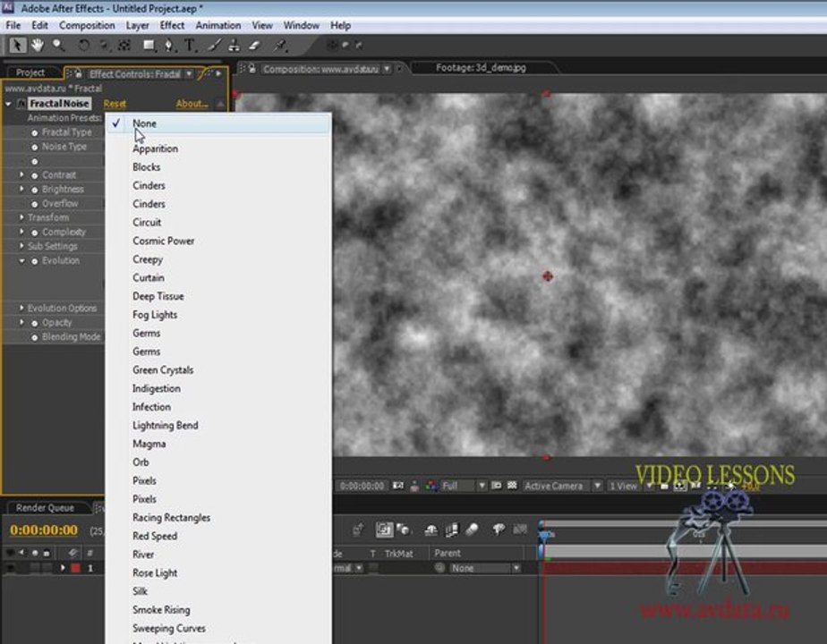Toggle the Composition panel lock
This screenshot has width=827, height=644.
click(252, 69)
